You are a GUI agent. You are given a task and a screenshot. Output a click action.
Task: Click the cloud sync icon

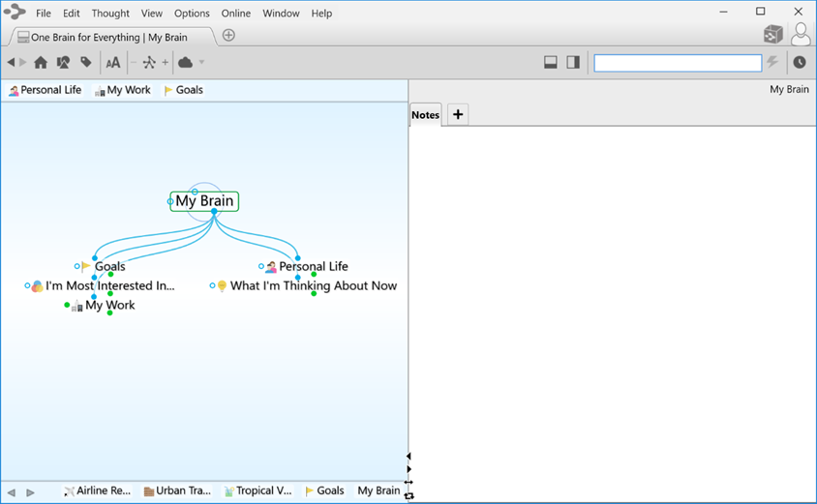coord(185,63)
